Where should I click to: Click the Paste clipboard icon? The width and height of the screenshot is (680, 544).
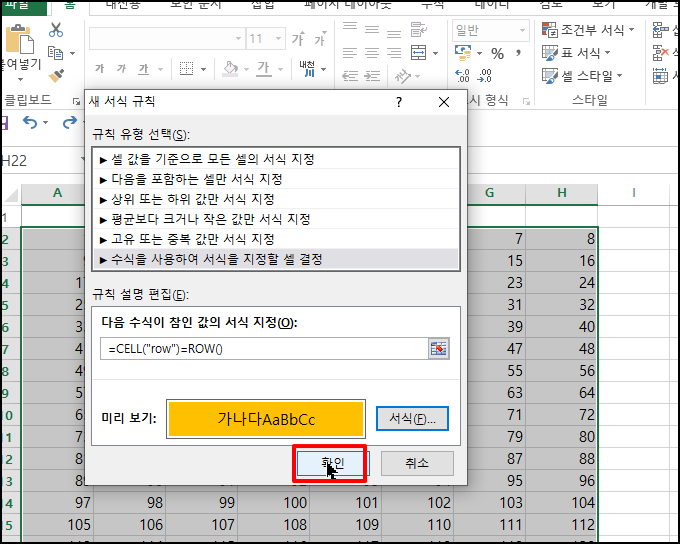tap(19, 38)
